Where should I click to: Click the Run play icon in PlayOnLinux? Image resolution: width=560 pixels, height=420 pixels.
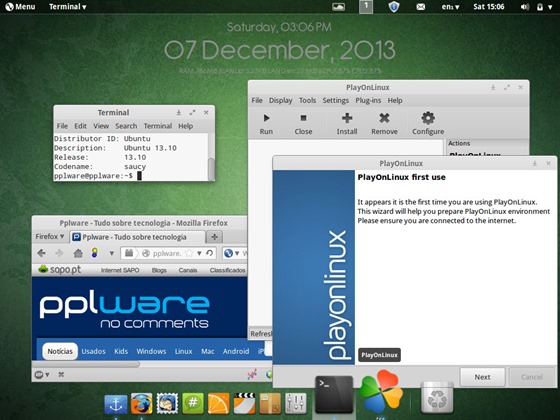click(x=266, y=118)
